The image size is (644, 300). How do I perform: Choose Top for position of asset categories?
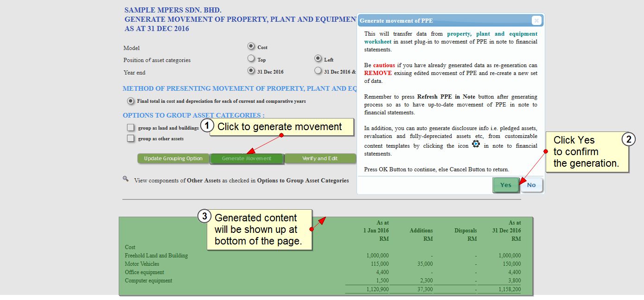(x=251, y=59)
